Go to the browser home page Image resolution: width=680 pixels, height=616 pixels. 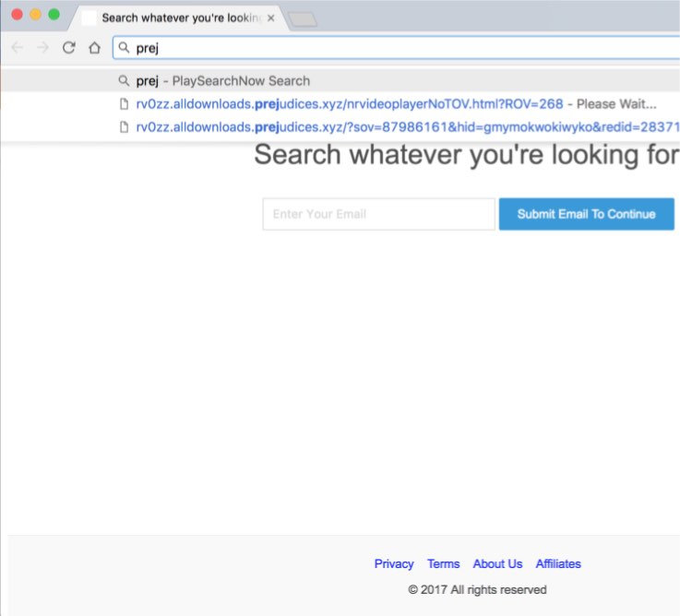click(x=94, y=48)
